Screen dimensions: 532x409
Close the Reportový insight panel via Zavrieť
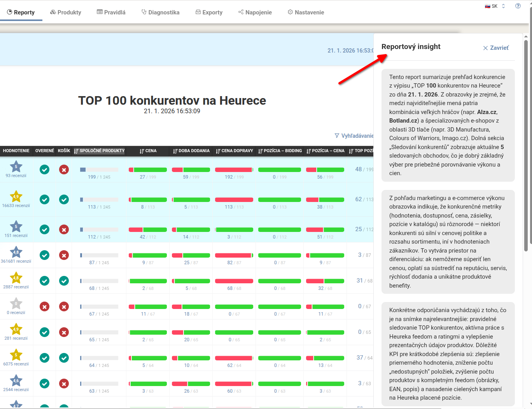(496, 48)
